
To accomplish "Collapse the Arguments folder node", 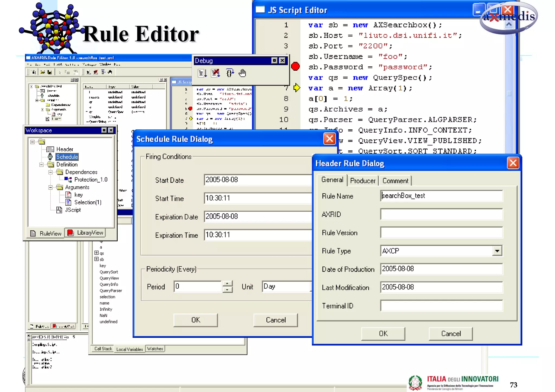I will tap(50, 187).
